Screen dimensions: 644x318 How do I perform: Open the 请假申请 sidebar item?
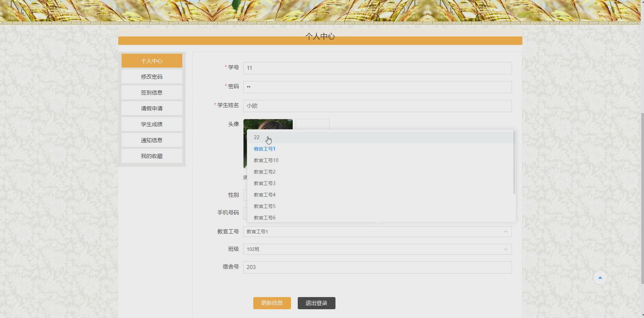(x=152, y=108)
